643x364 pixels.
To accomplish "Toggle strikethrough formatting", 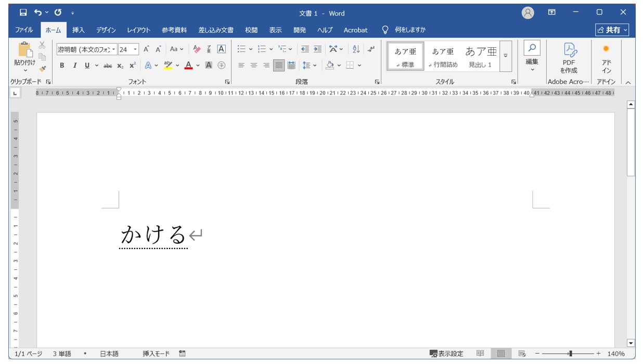I will click(108, 66).
